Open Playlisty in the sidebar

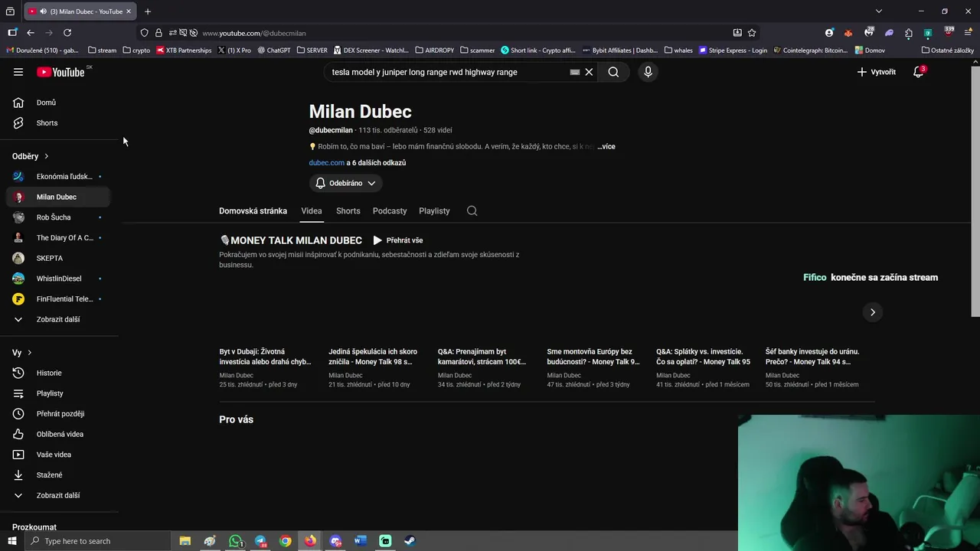pyautogui.click(x=60, y=393)
